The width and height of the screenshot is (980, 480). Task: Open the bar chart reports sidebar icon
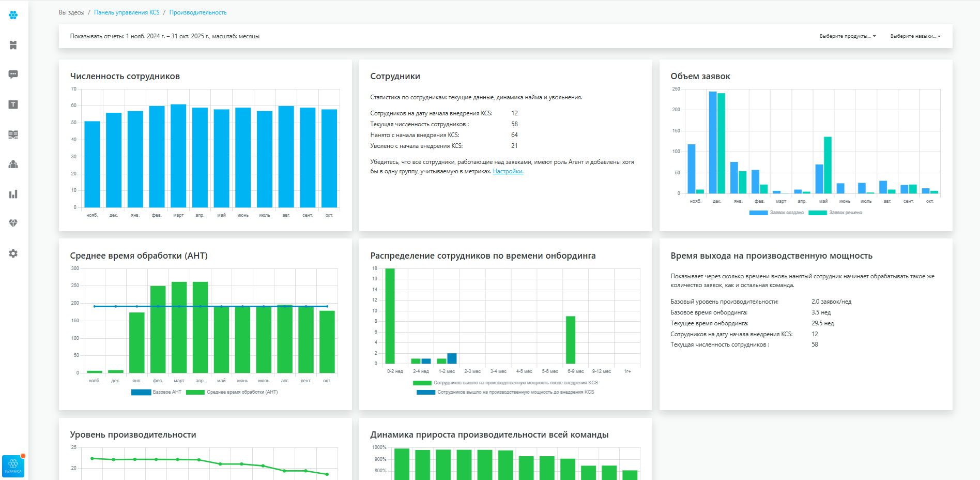coord(13,194)
